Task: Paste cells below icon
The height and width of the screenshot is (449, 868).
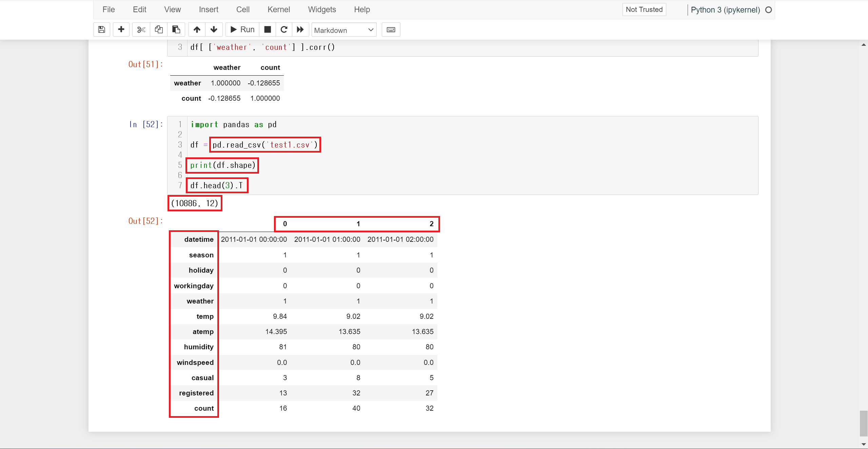Action: point(176,30)
